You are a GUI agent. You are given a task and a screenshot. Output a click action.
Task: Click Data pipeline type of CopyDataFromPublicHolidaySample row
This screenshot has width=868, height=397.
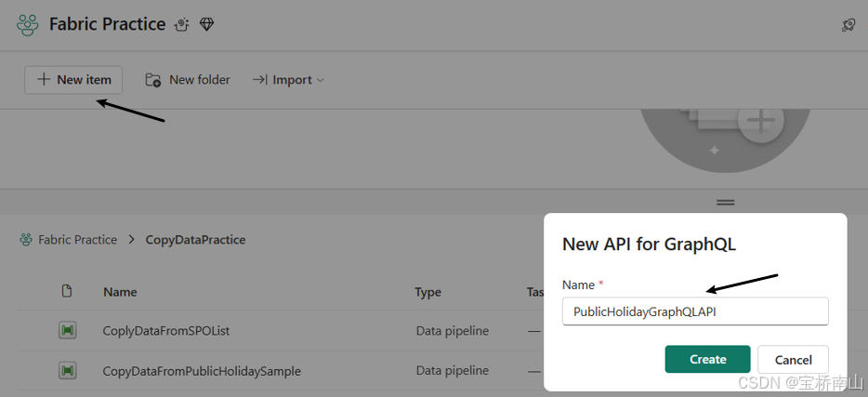point(453,370)
